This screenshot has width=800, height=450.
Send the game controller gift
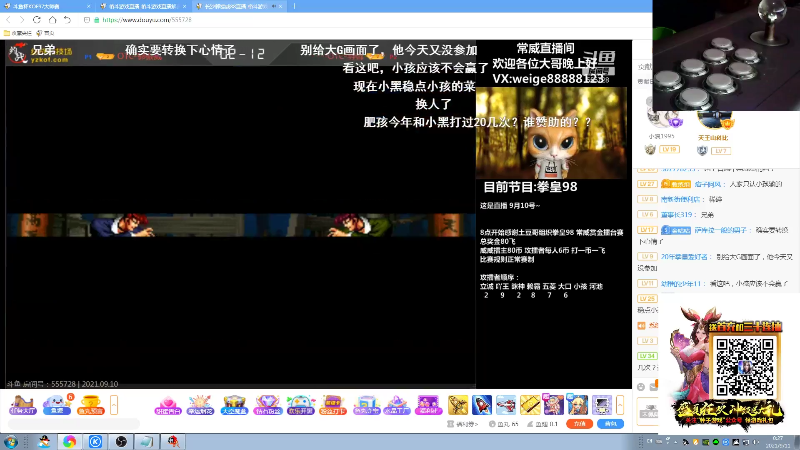click(x=301, y=405)
